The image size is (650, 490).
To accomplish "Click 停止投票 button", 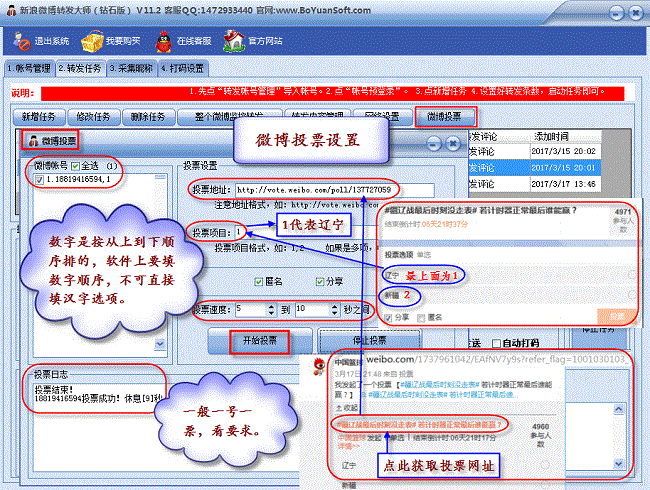I will tap(370, 340).
